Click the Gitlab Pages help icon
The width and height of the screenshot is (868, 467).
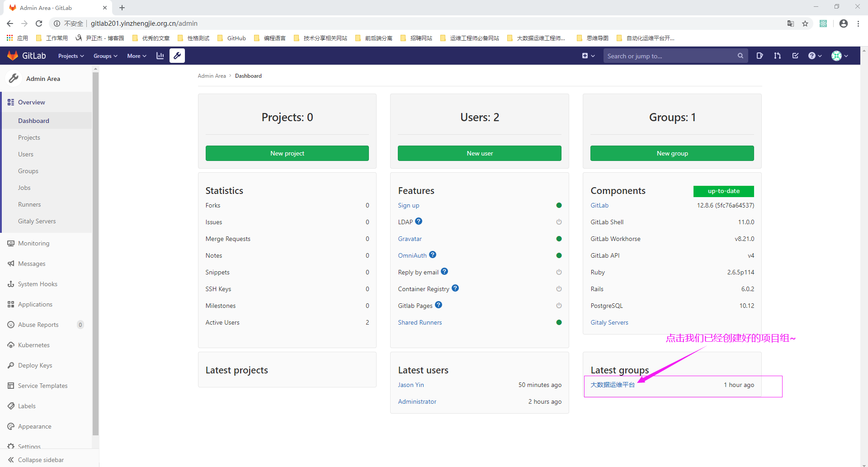(439, 305)
